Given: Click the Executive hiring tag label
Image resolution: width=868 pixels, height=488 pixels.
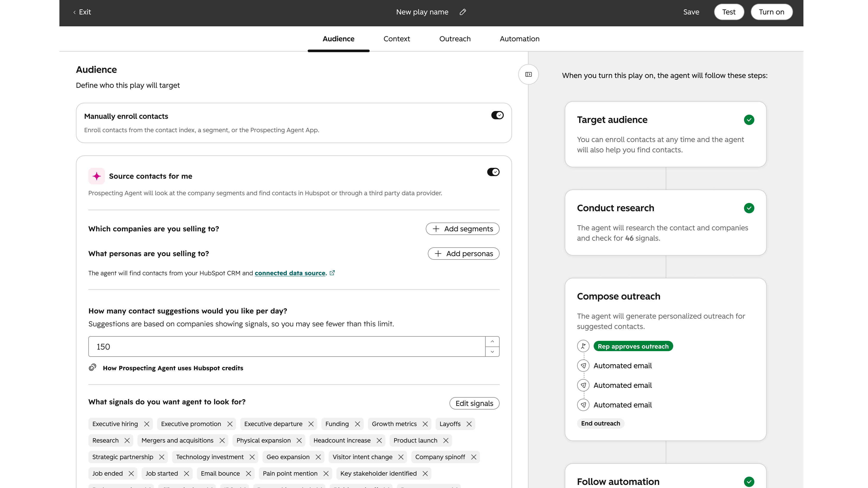Looking at the screenshot, I should (115, 424).
